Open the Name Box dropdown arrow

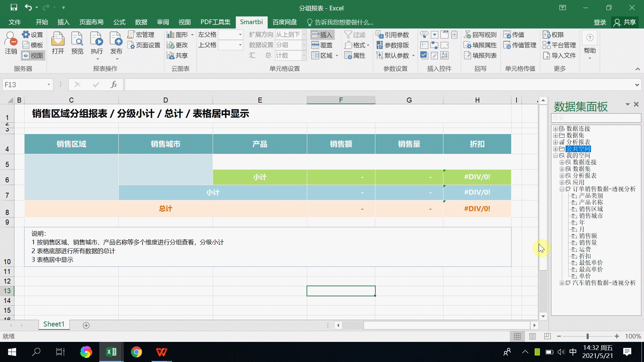[x=49, y=85]
